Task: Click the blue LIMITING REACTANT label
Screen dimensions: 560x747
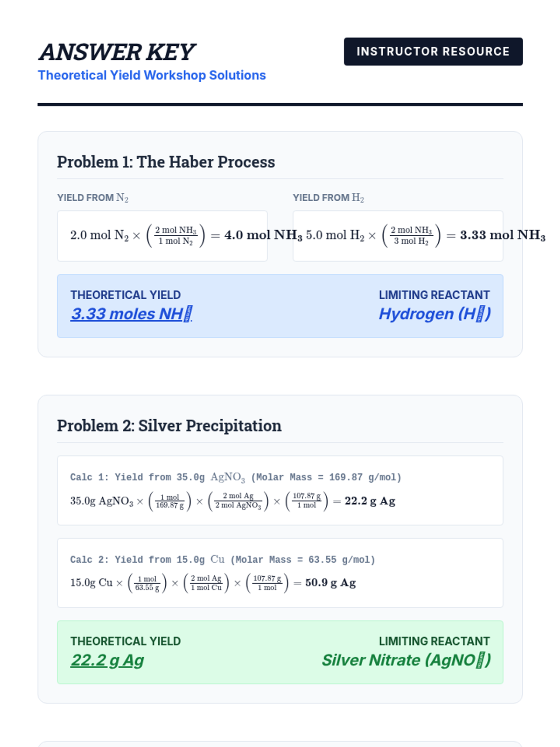Action: [434, 295]
